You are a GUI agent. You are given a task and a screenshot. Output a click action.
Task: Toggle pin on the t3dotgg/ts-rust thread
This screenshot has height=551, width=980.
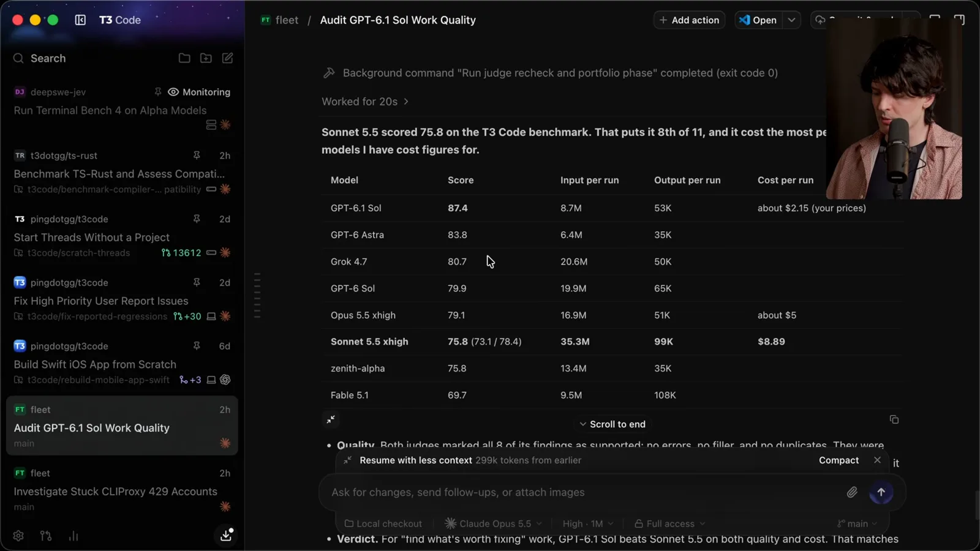coord(197,156)
